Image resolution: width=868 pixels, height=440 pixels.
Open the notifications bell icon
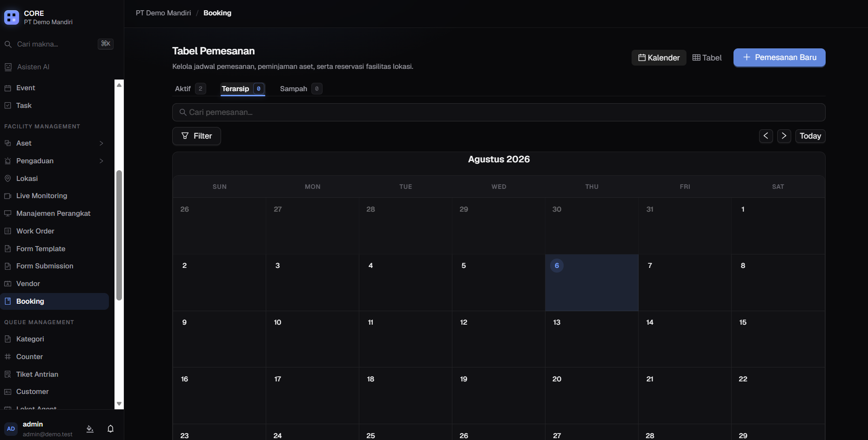(110, 429)
